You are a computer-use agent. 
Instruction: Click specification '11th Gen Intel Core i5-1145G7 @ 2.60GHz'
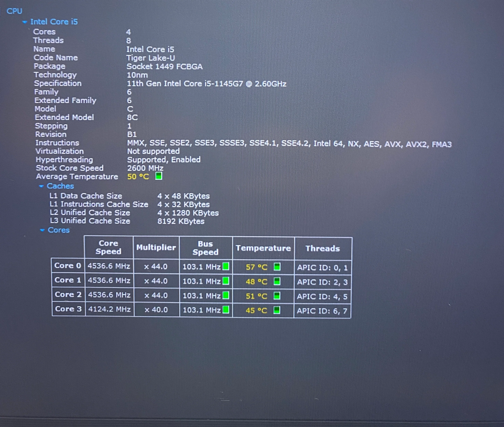click(x=207, y=84)
